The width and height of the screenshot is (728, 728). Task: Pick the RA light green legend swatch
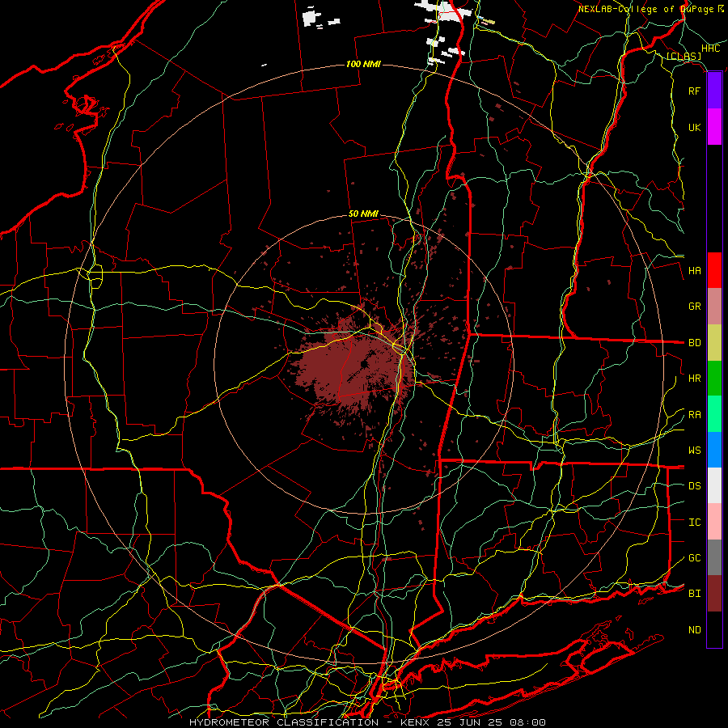point(714,413)
